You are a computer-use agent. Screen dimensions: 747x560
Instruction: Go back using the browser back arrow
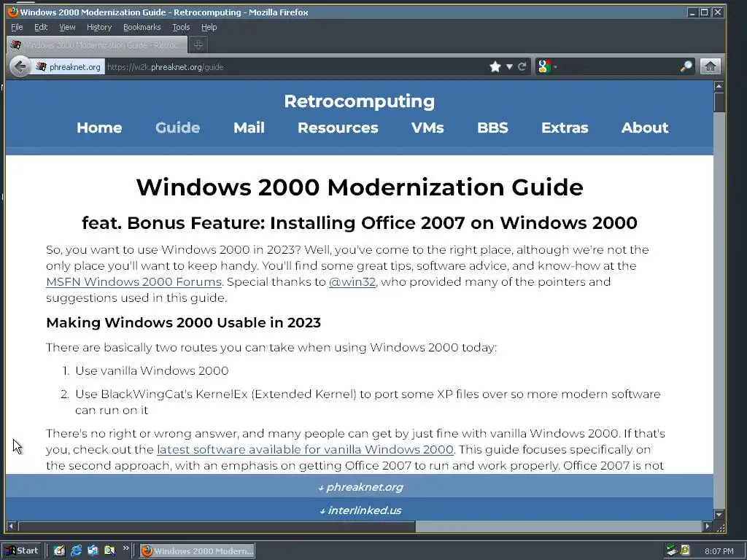point(20,66)
